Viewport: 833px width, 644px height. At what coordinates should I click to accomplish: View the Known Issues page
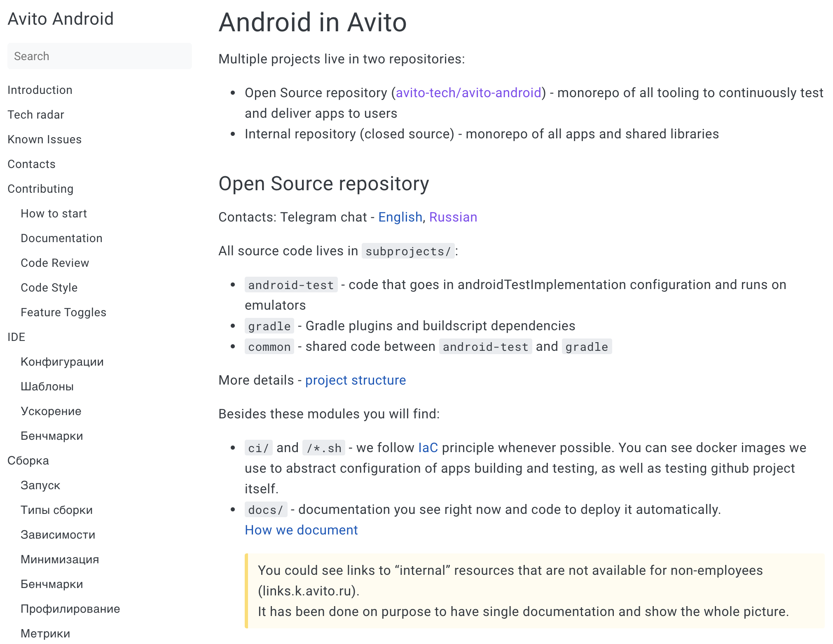[44, 139]
